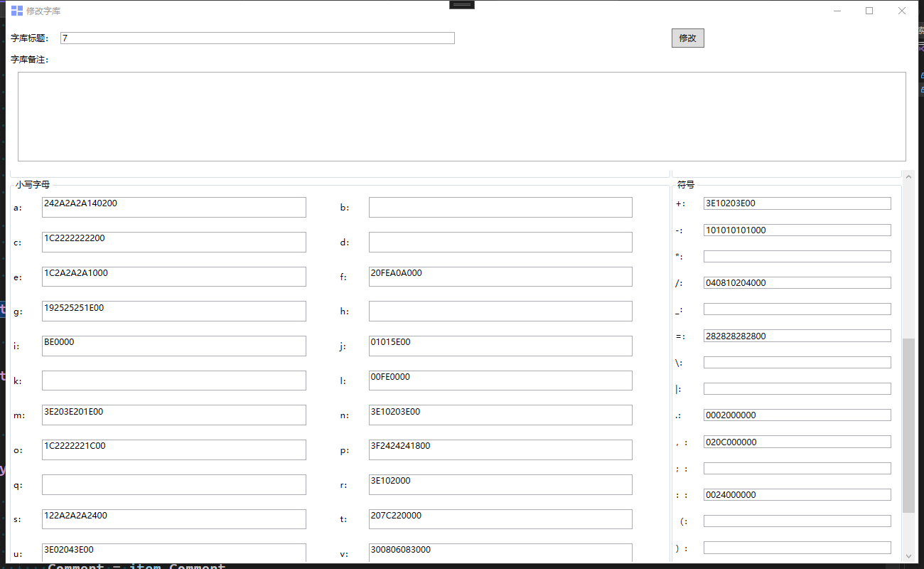Focus the letter n input field

(500, 415)
